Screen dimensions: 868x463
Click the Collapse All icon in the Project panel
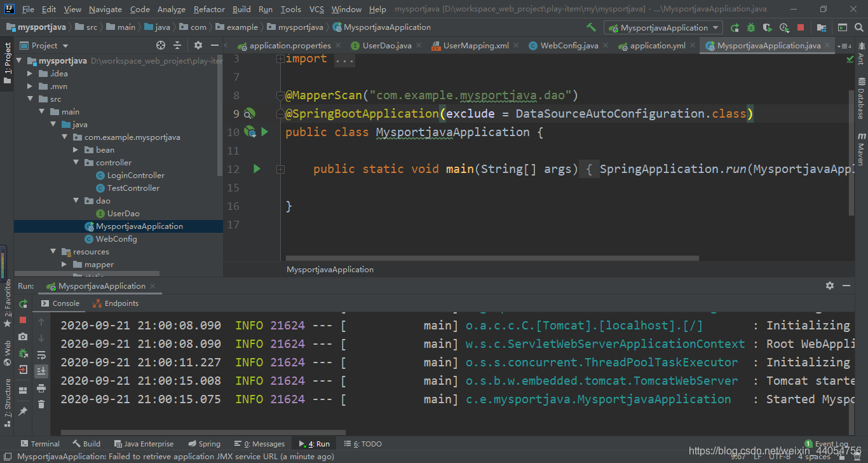[177, 45]
